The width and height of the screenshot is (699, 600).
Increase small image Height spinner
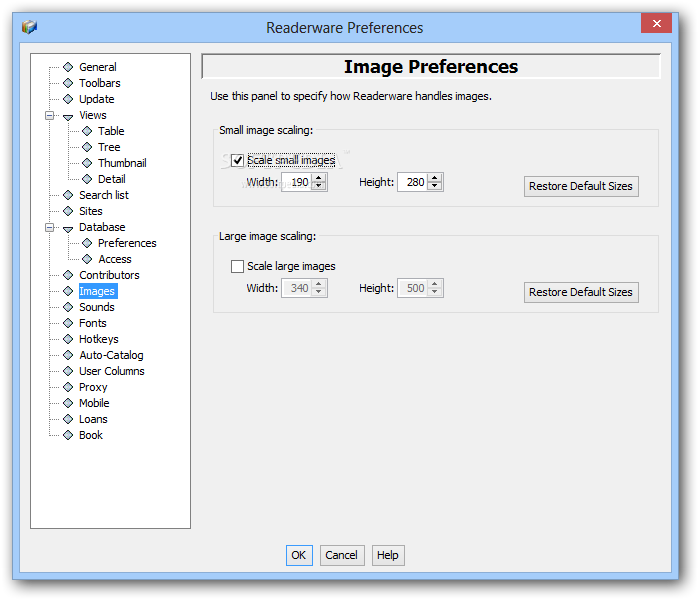coord(435,178)
